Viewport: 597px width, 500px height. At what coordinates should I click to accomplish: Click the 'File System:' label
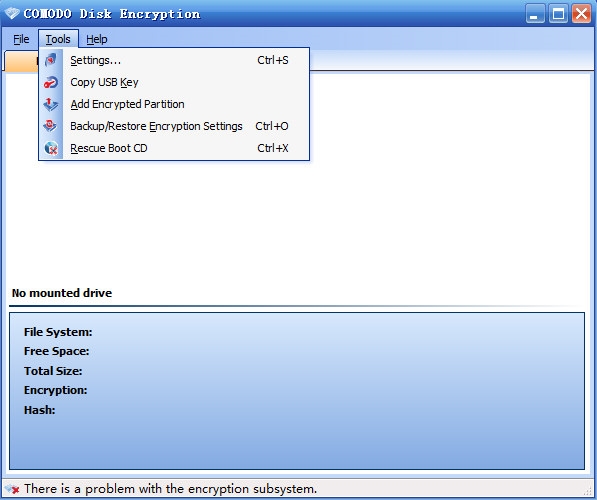click(x=58, y=332)
